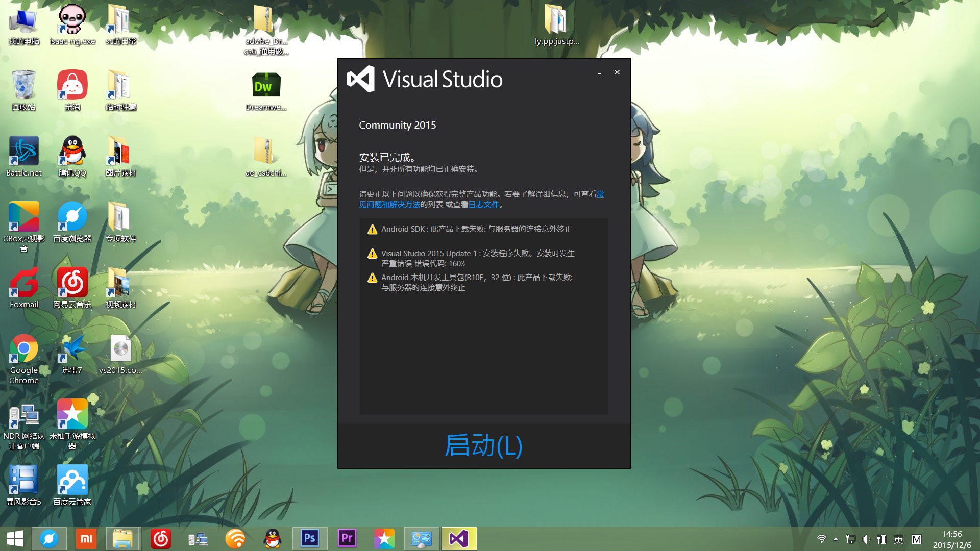Click the volume speaker tray icon
980x551 pixels.
866,539
